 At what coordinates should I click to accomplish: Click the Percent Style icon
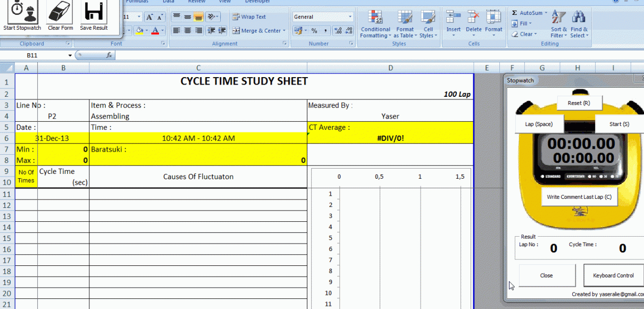(314, 31)
